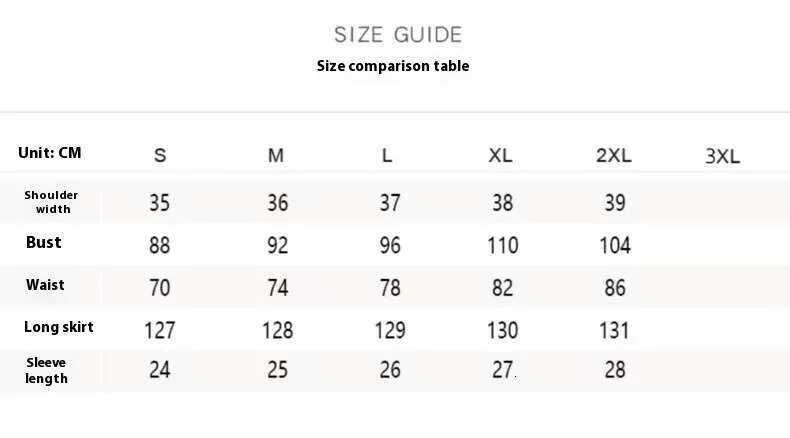Click the Long skirt row label
This screenshot has height=438, width=790.
click(x=58, y=327)
